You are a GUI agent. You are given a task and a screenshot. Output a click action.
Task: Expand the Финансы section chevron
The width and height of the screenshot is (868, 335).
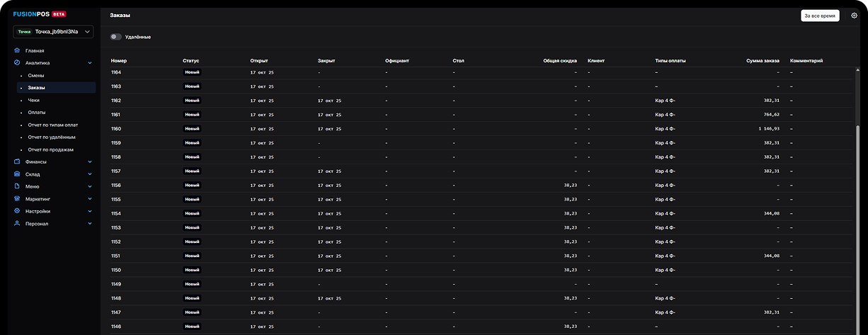90,161
